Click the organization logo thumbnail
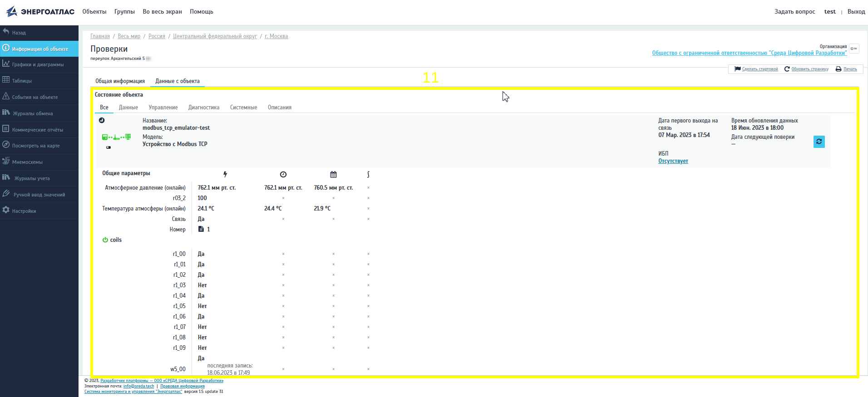Image resolution: width=868 pixels, height=397 pixels. 854,49
